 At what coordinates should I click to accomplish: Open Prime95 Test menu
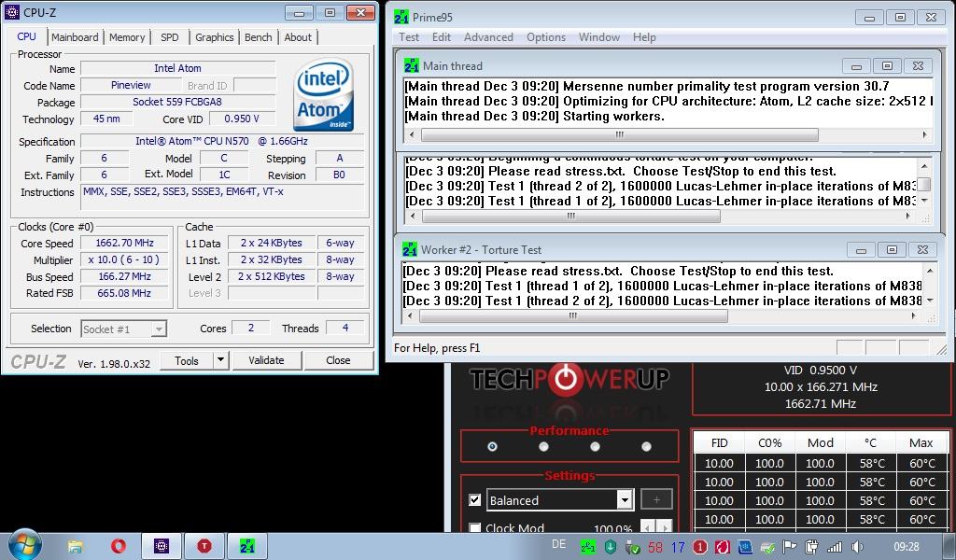409,37
